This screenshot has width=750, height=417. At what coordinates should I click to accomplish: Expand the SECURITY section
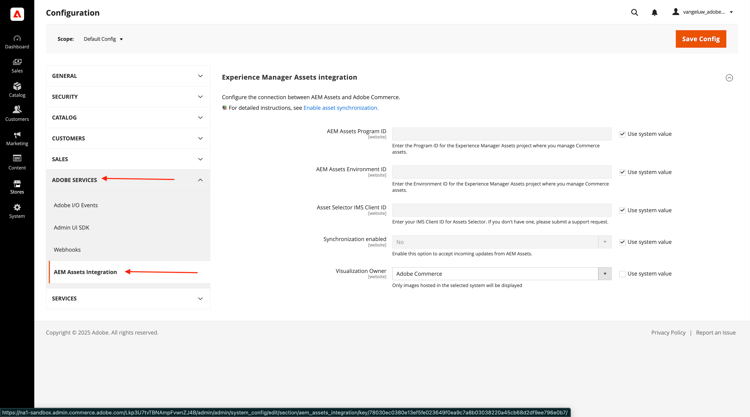click(x=128, y=97)
